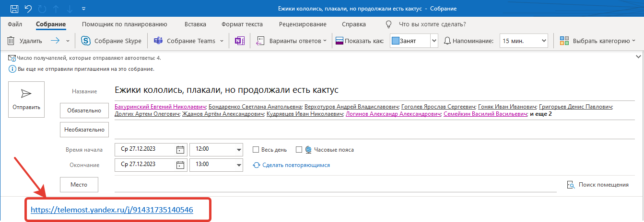
Task: Click attendee Кудрявцев Иван Николаевич
Action: tap(304, 114)
